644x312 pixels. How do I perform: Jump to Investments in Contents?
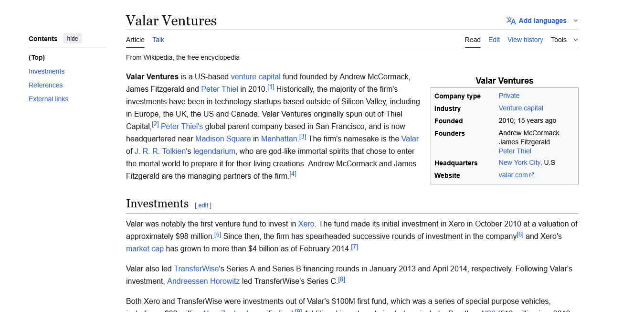click(46, 71)
